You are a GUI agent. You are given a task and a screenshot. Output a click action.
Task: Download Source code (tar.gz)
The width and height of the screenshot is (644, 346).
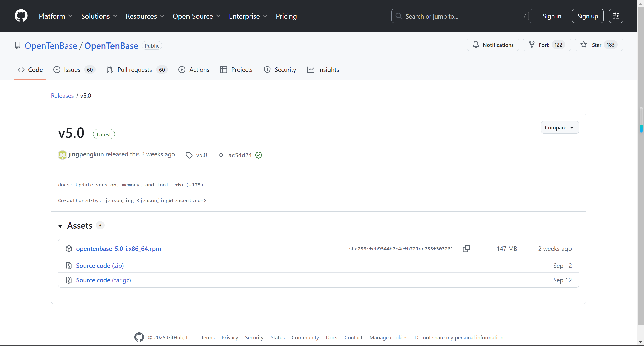pos(103,280)
